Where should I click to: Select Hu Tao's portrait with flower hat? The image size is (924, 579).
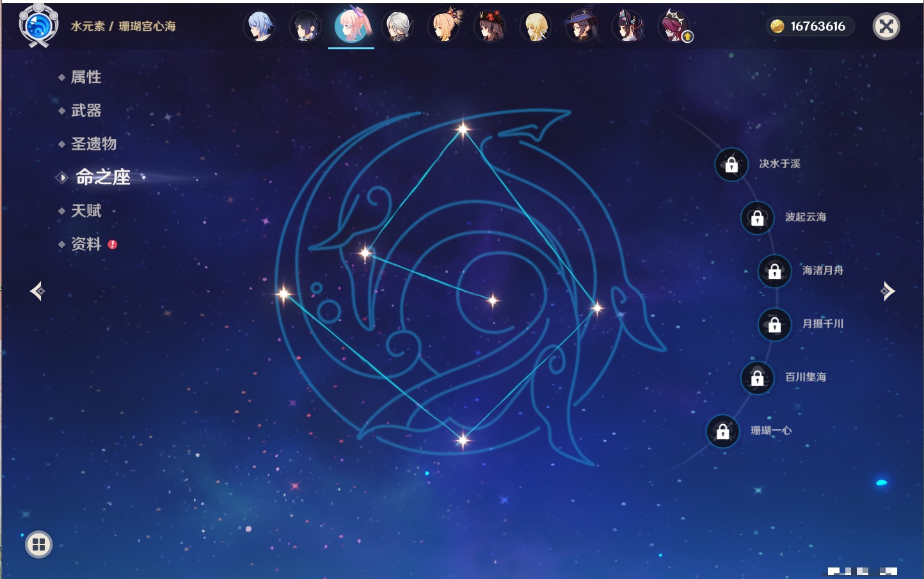(x=490, y=26)
